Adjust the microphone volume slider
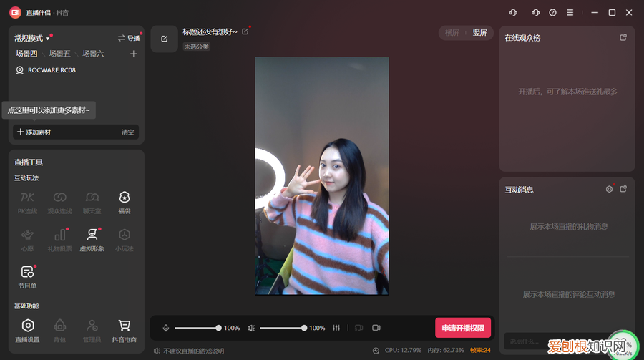Viewport: 644px width, 360px height. click(x=198, y=328)
